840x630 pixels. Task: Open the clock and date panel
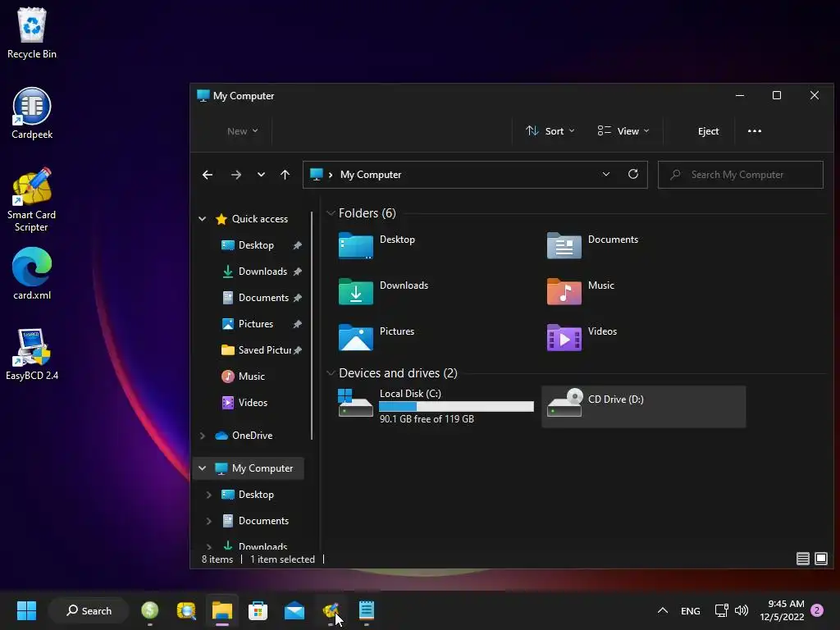pos(782,610)
